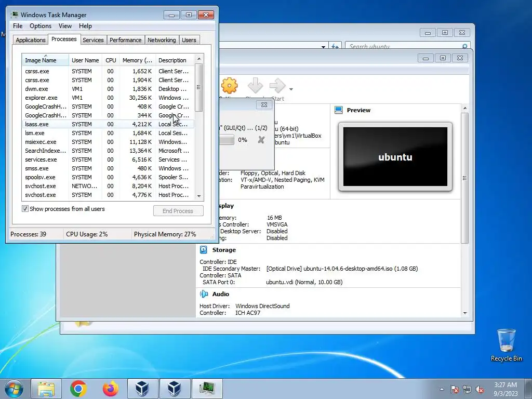
Task: Open the Options menu in Task Manager
Action: 41,26
